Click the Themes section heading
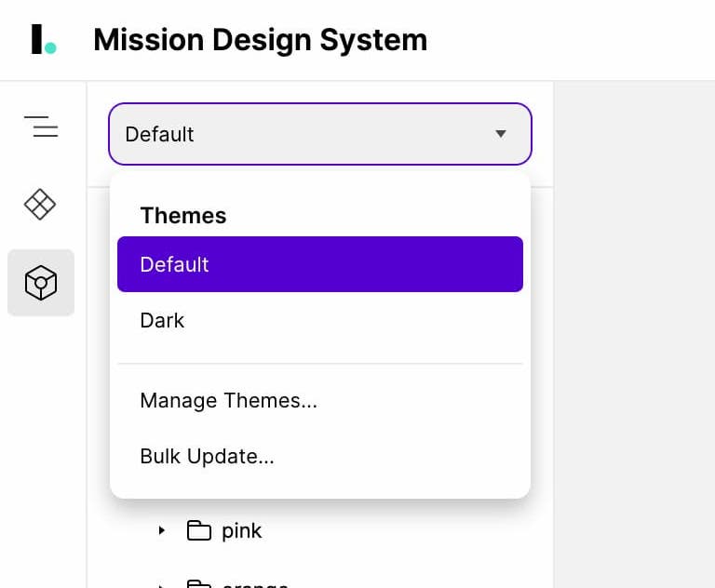This screenshot has height=588, width=715. coord(183,216)
